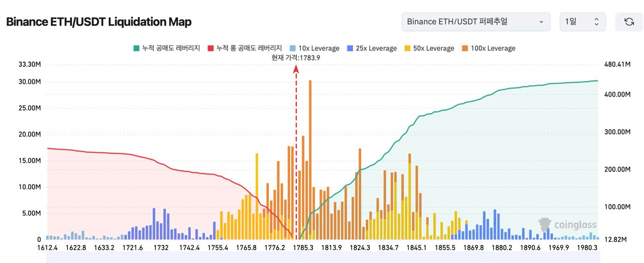Click the red 누적 롱 legend swatch
This screenshot has height=263, width=644.
pos(210,48)
